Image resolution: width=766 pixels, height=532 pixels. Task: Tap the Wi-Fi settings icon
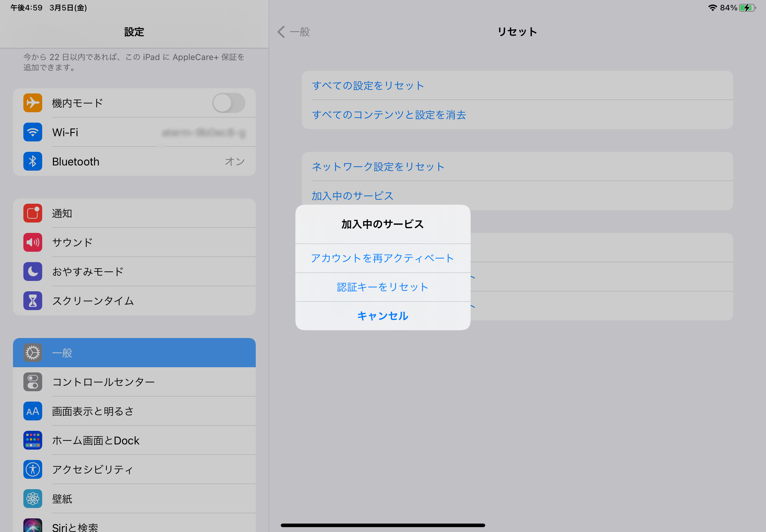33,132
